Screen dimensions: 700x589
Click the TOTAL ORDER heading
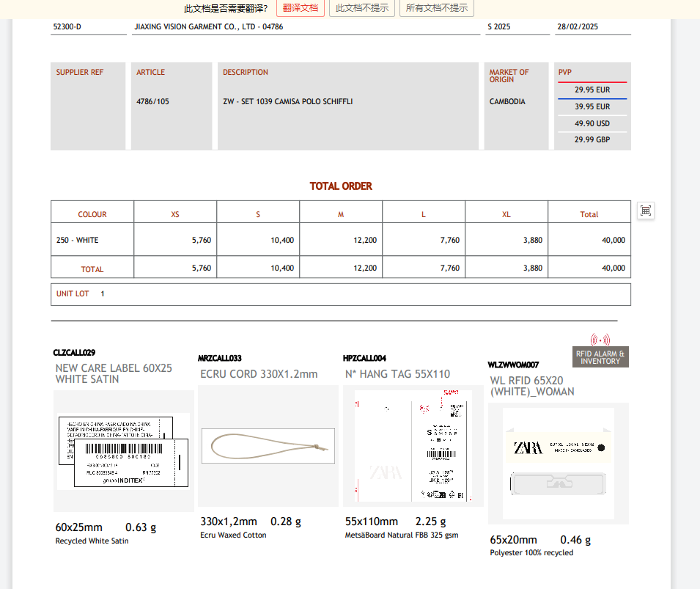coord(341,186)
